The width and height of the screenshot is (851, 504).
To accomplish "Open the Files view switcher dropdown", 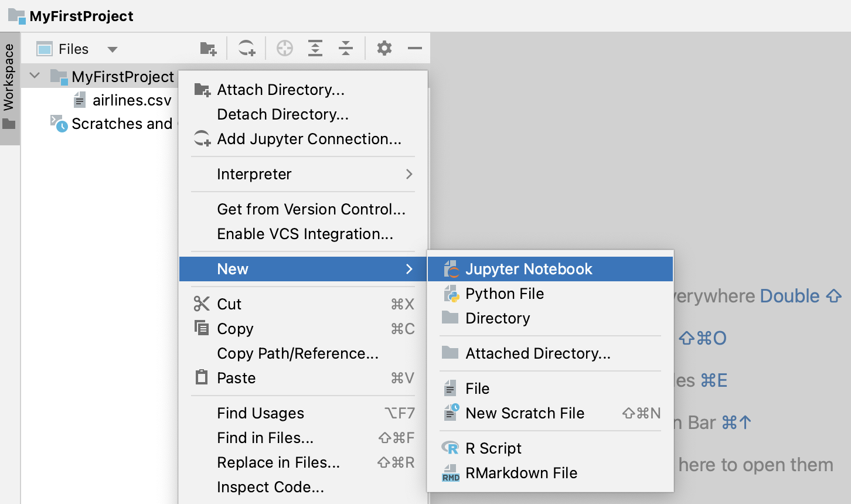I will pyautogui.click(x=112, y=49).
